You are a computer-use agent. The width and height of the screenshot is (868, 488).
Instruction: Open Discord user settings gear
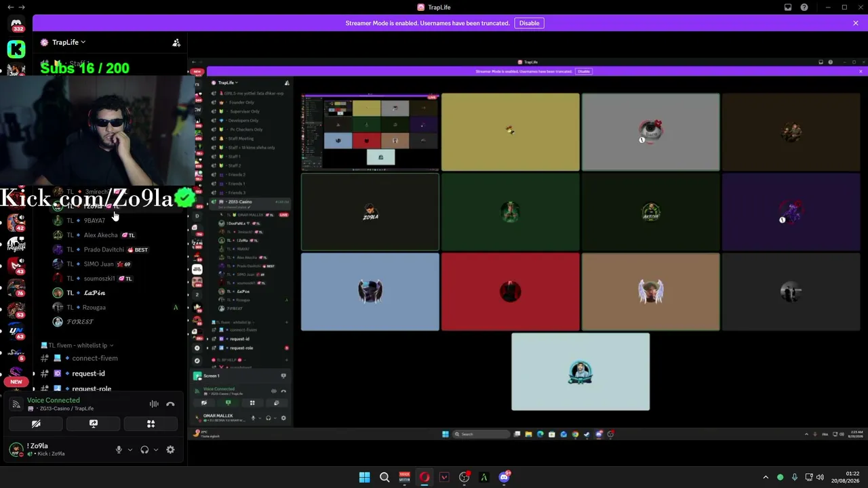170,449
